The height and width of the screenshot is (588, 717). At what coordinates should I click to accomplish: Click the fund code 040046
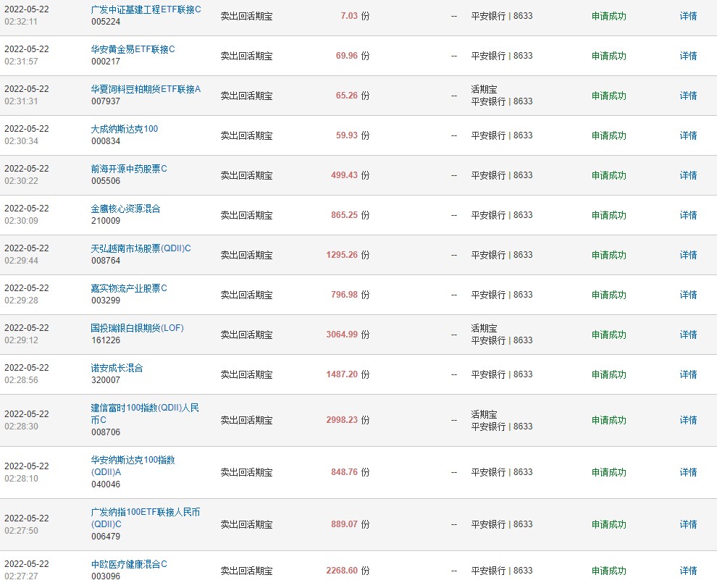pyautogui.click(x=106, y=484)
